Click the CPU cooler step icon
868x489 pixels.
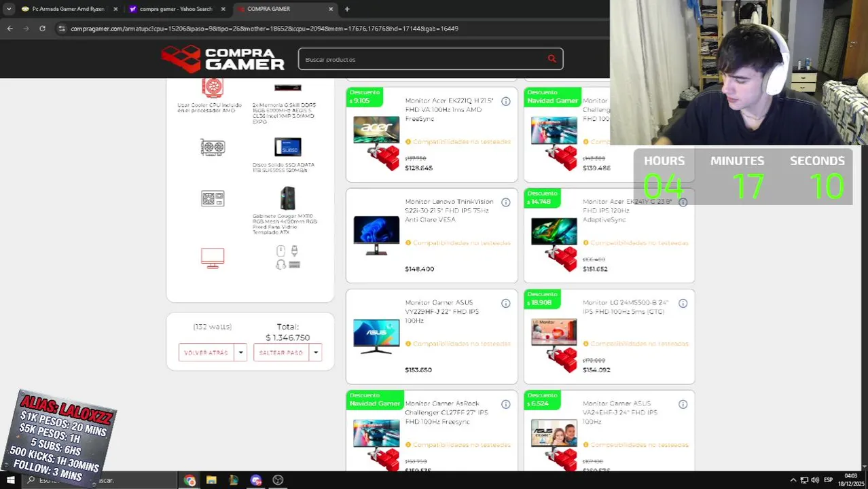213,88
